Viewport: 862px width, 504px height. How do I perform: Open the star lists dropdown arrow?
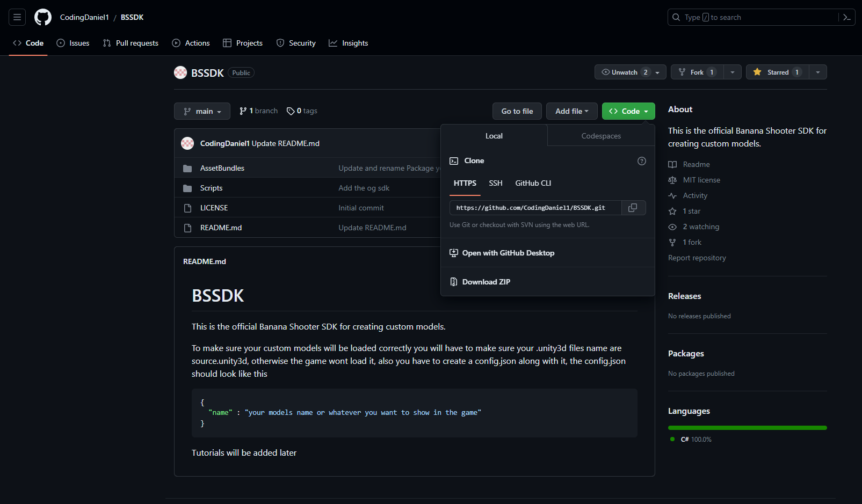coord(818,72)
